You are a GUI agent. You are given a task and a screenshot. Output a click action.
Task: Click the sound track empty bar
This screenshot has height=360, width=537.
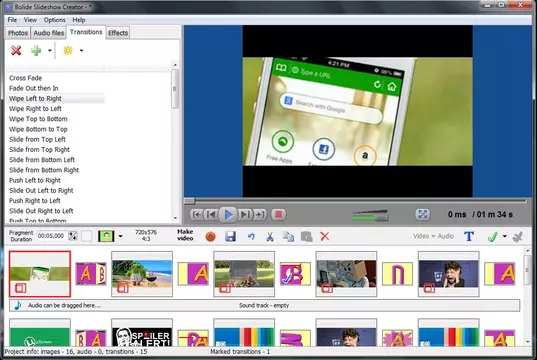point(264,305)
